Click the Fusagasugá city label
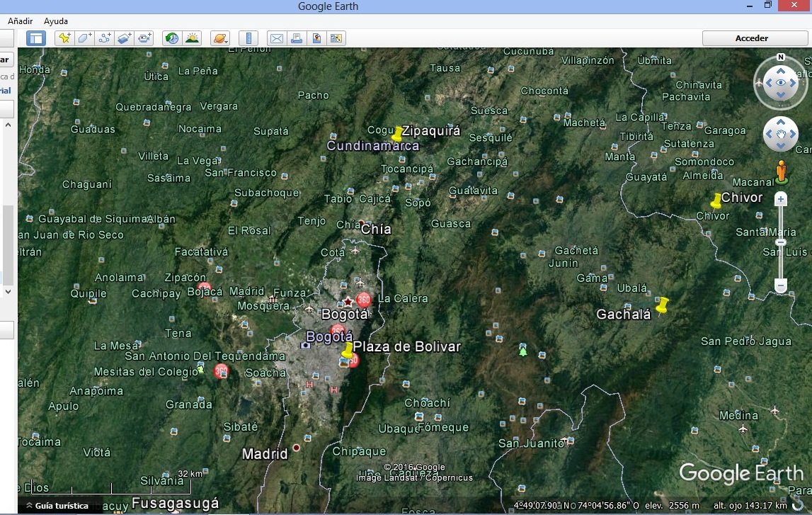 [x=175, y=503]
